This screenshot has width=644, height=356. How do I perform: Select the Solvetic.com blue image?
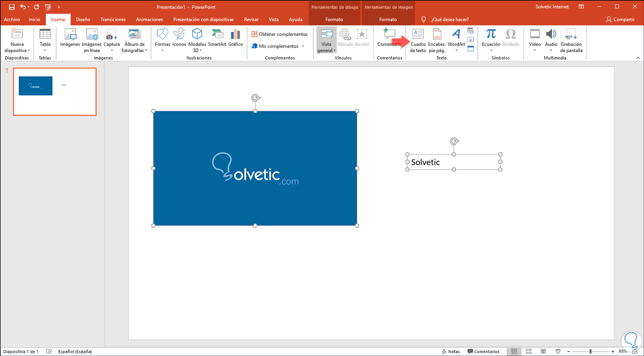(x=255, y=168)
